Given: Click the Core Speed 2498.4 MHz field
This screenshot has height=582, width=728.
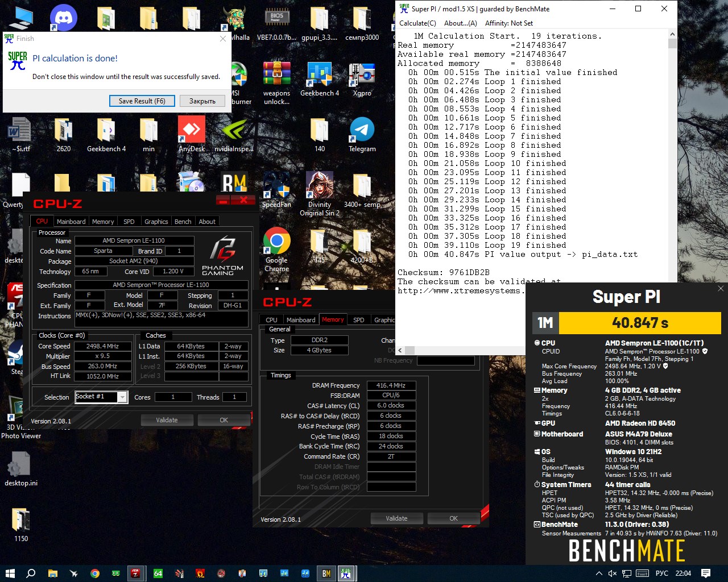Looking at the screenshot, I should 103,346.
